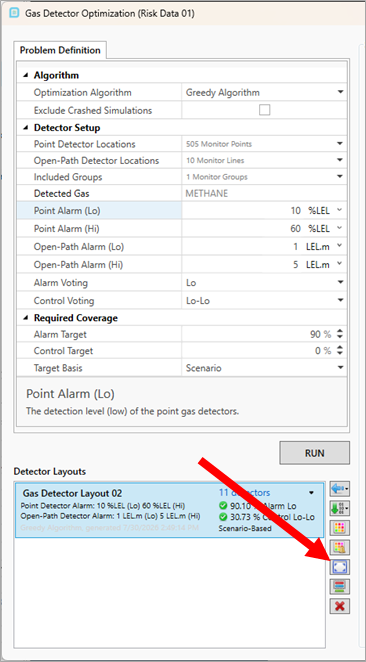Delete layout with the red X icon
Image resolution: width=366 pixels, height=662 pixels.
pyautogui.click(x=339, y=606)
